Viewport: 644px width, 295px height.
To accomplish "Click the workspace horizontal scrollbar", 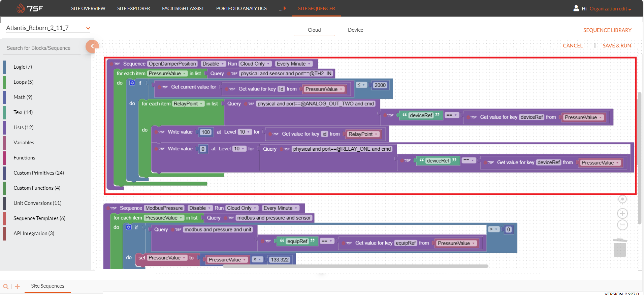I will coord(356,266).
